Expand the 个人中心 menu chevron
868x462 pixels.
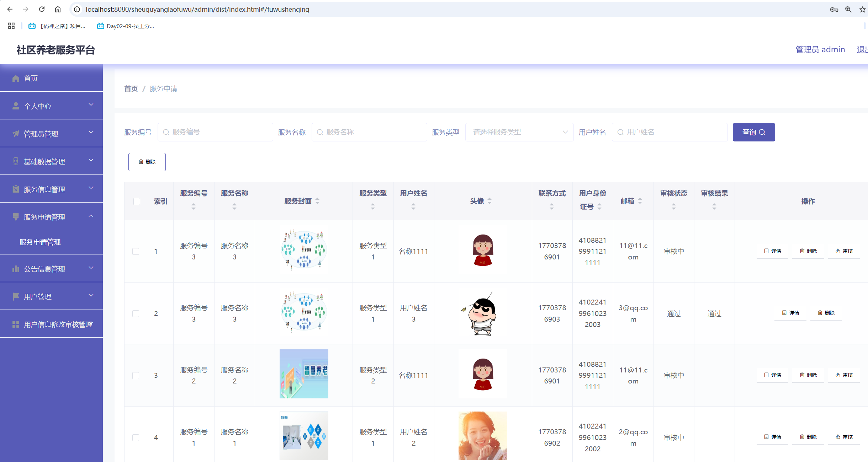click(91, 105)
